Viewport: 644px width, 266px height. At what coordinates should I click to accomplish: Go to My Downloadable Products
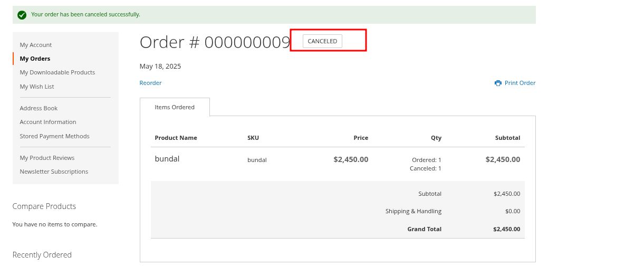coord(57,72)
